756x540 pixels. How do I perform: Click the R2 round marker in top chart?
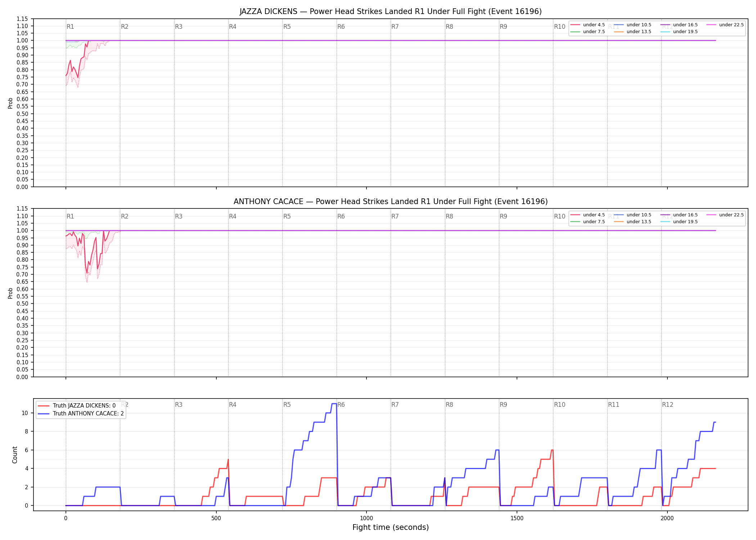pos(125,27)
